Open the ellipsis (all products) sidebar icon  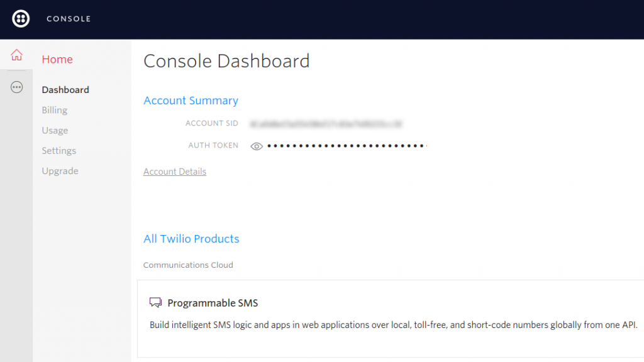point(16,87)
